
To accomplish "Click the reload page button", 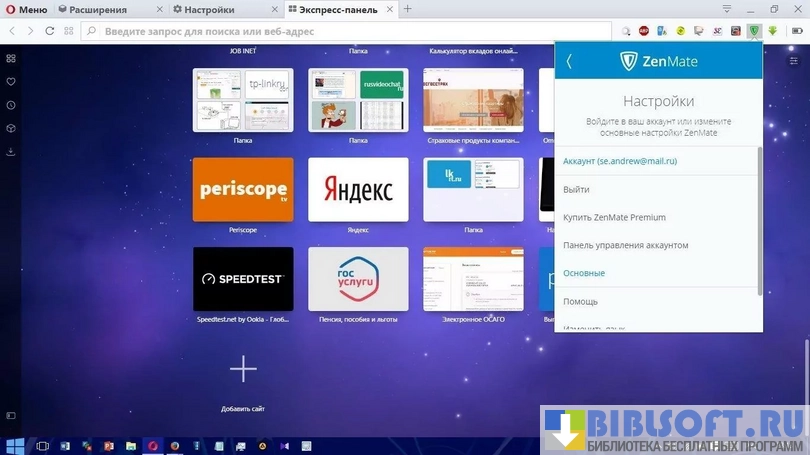I will point(49,31).
